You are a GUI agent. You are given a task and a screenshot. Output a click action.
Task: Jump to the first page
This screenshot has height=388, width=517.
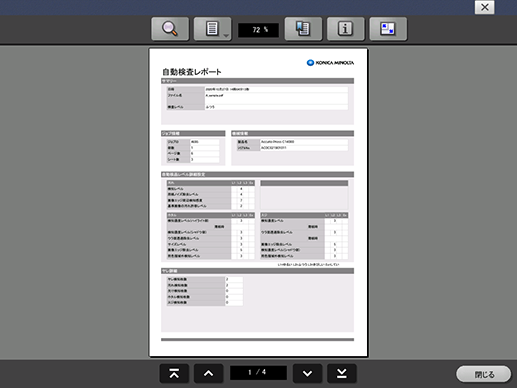(174, 373)
